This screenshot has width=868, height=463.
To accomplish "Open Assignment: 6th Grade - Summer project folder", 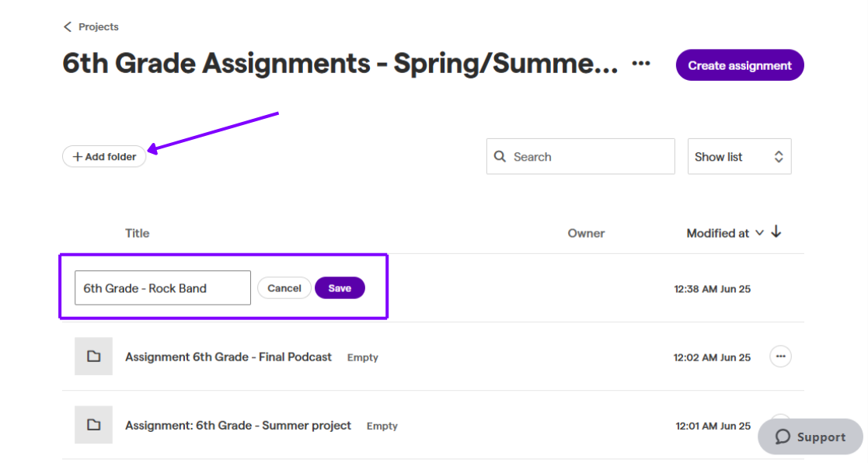I will pos(238,426).
